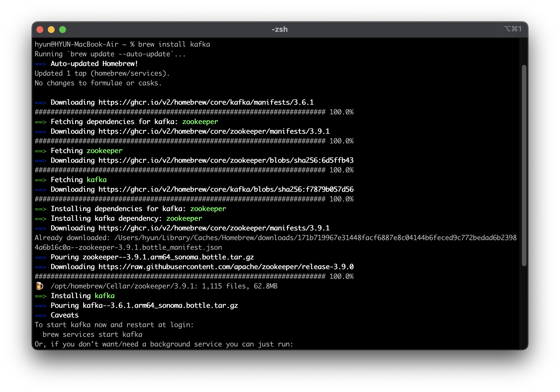The height and width of the screenshot is (392, 560).
Task: Click the terminal's vertical scrollbar thumb
Action: pos(524,166)
